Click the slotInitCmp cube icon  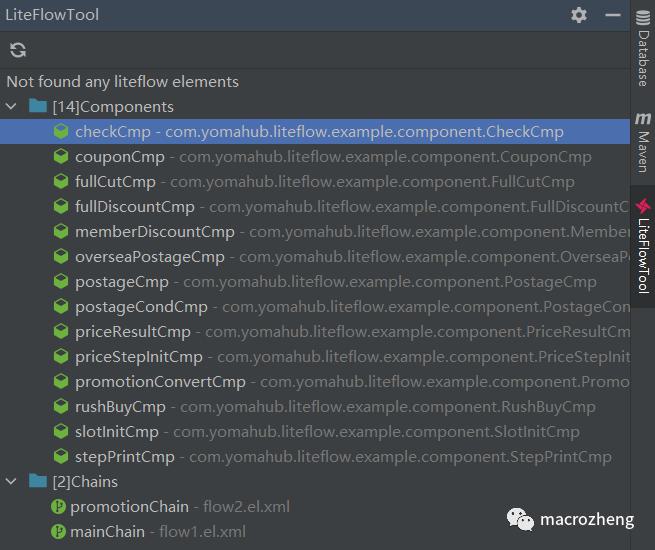pos(61,431)
